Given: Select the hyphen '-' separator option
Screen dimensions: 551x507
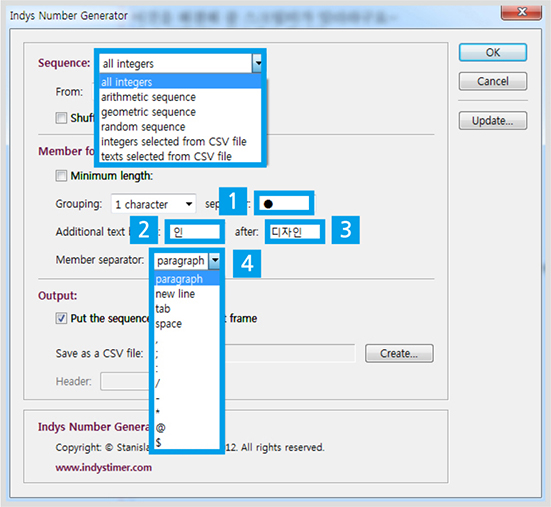Looking at the screenshot, I should [x=187, y=397].
